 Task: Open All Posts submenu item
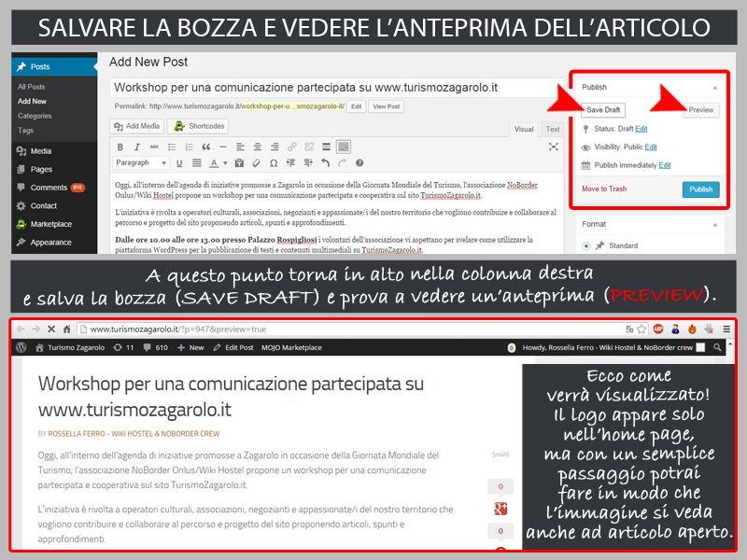point(32,87)
